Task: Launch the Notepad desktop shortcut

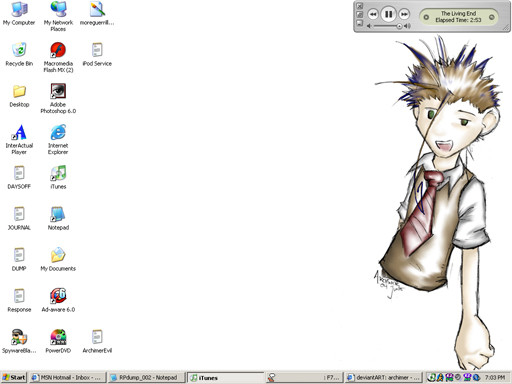Action: 58,218
